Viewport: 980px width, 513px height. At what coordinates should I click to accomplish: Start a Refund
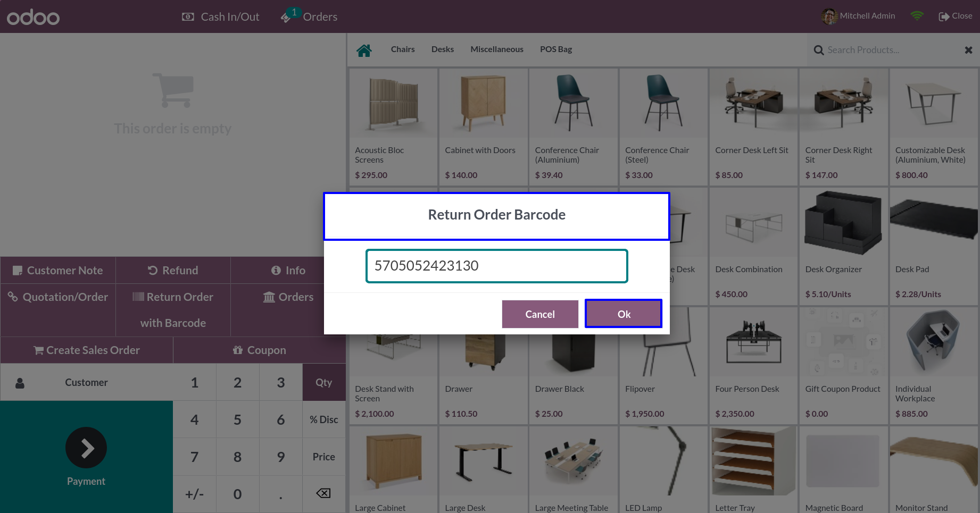click(x=173, y=270)
